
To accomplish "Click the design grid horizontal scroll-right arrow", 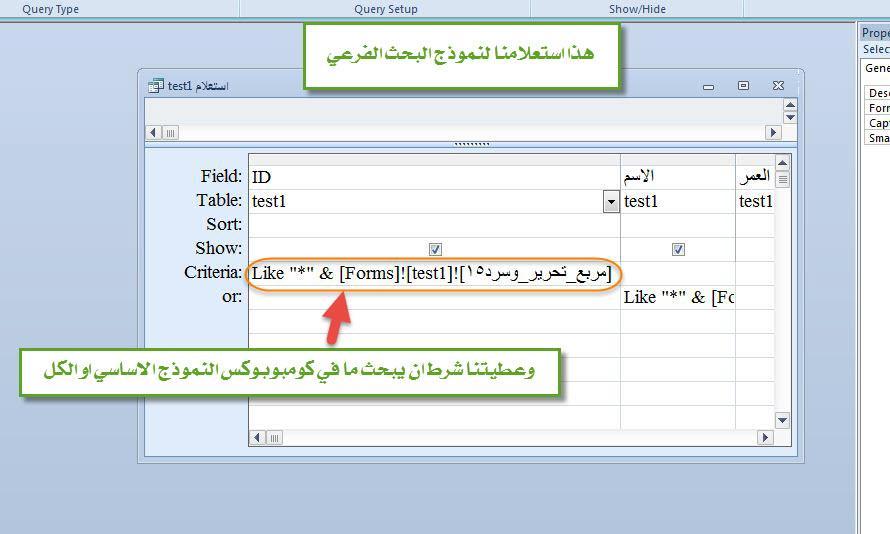I will pos(766,437).
